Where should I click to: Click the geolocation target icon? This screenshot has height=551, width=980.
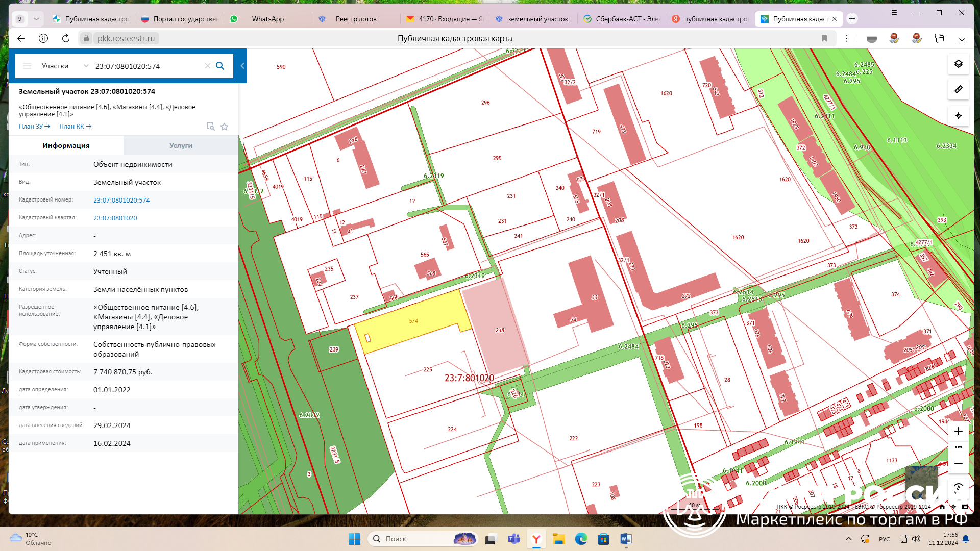coord(958,116)
